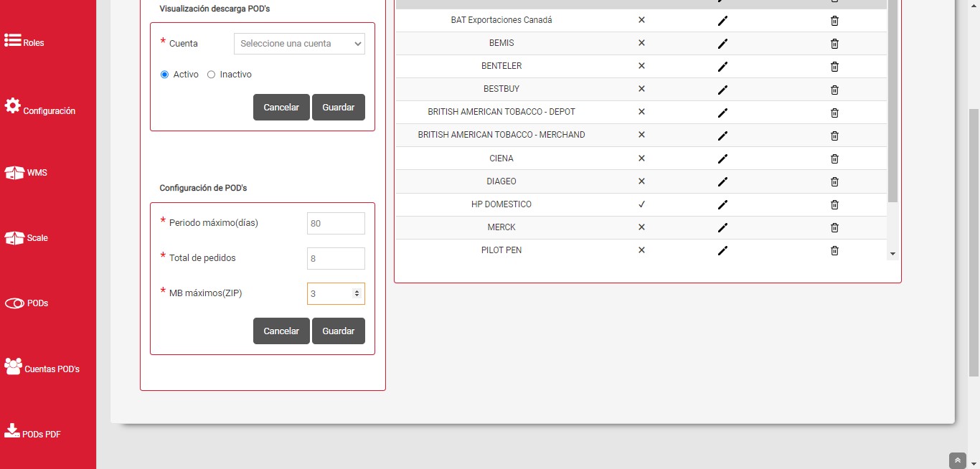Open the Seleccione una cuenta dropdown
The width and height of the screenshot is (980, 469).
tap(299, 44)
